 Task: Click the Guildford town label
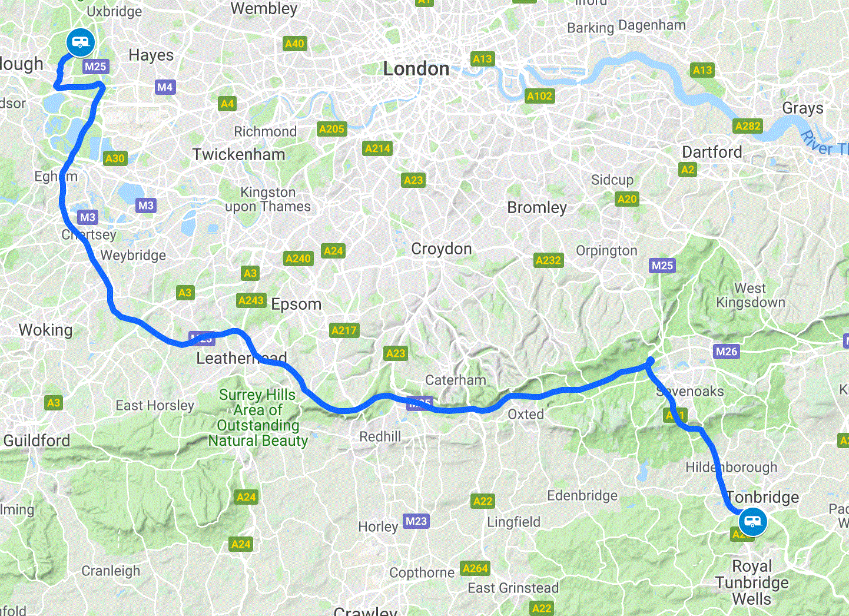click(37, 441)
